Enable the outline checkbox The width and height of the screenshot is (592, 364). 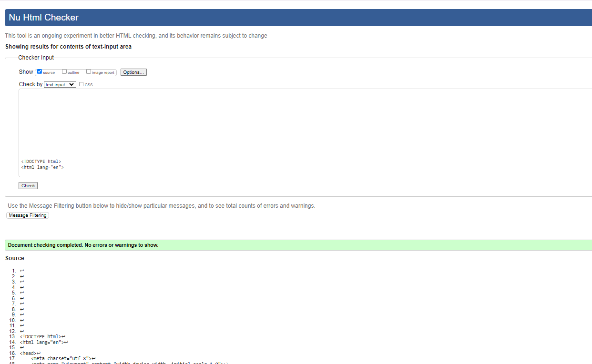(x=64, y=72)
